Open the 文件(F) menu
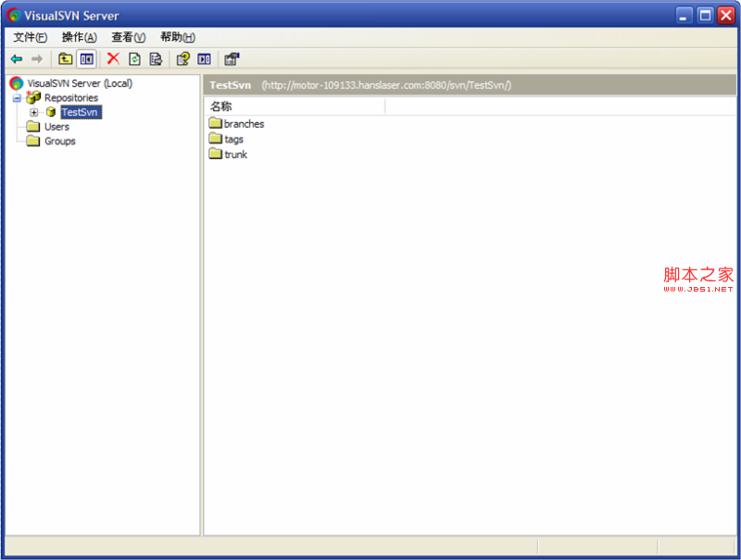Screen dimensions: 741x560 [x=31, y=37]
